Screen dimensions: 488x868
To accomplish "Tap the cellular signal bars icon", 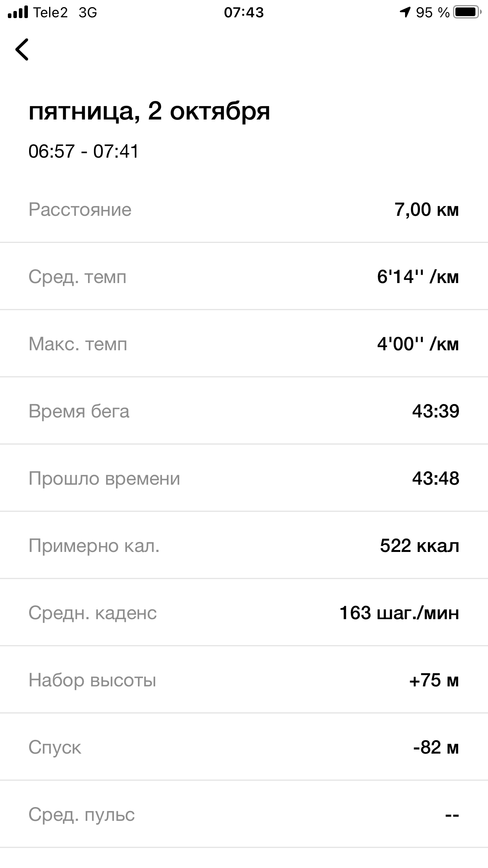I will tap(18, 13).
